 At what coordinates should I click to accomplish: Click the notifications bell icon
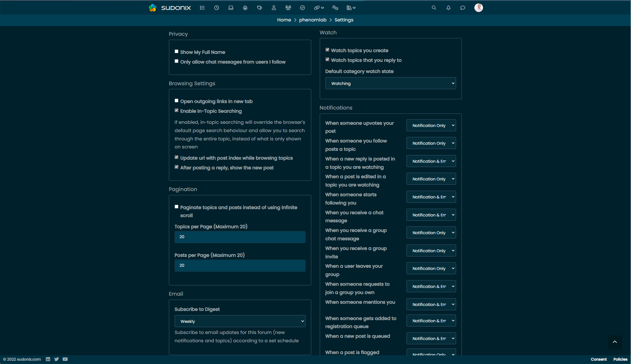tap(448, 8)
